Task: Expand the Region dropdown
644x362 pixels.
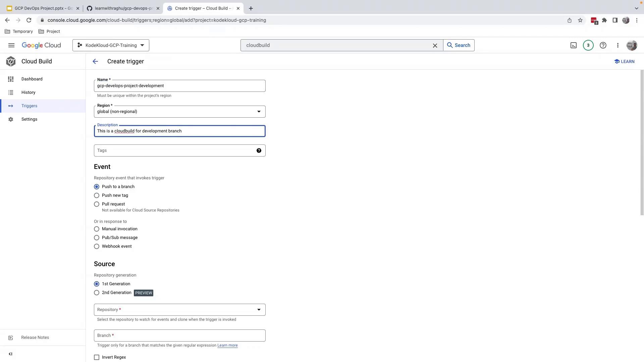Action: pyautogui.click(x=179, y=112)
